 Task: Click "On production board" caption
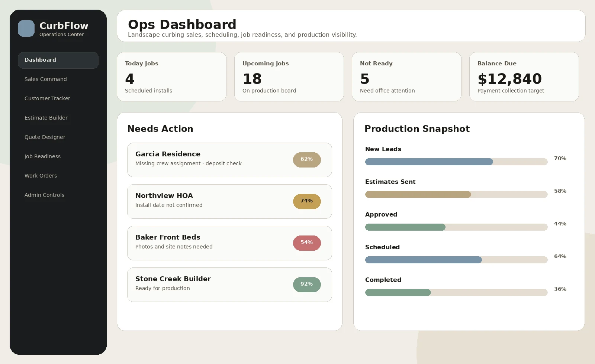[269, 91]
